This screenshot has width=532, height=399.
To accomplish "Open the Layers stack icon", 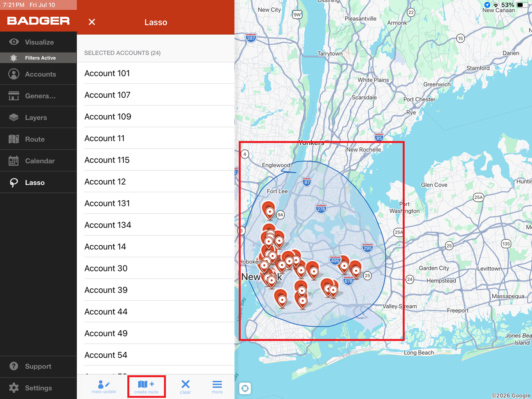I will click(14, 117).
